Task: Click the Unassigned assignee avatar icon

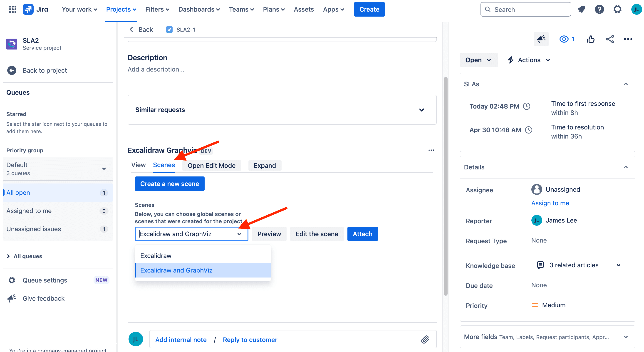Action: tap(537, 189)
